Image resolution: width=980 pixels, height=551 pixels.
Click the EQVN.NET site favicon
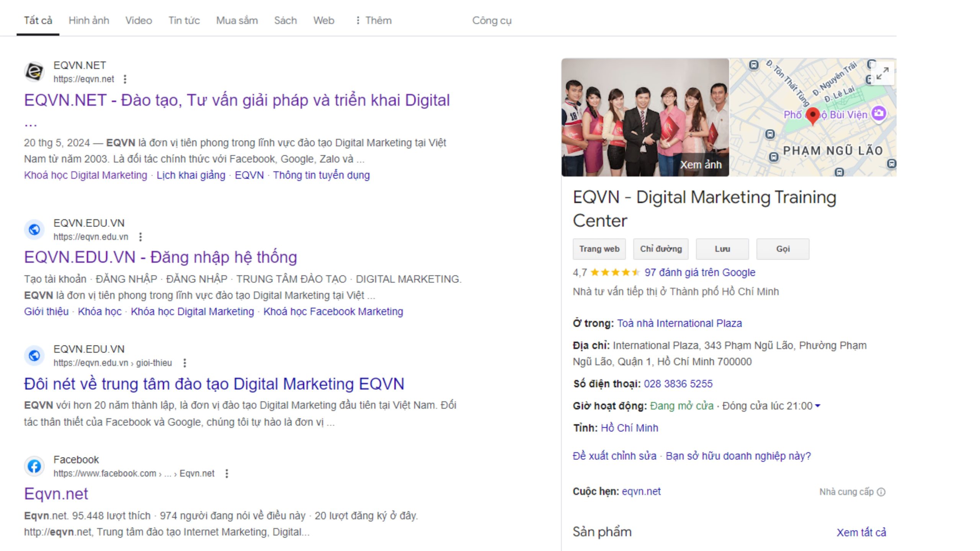[34, 72]
